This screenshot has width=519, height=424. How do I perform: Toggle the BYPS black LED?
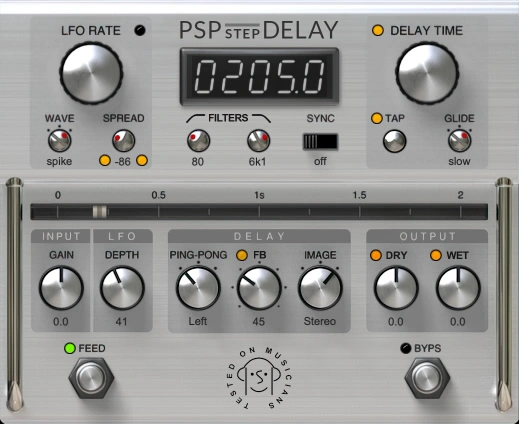tap(406, 348)
